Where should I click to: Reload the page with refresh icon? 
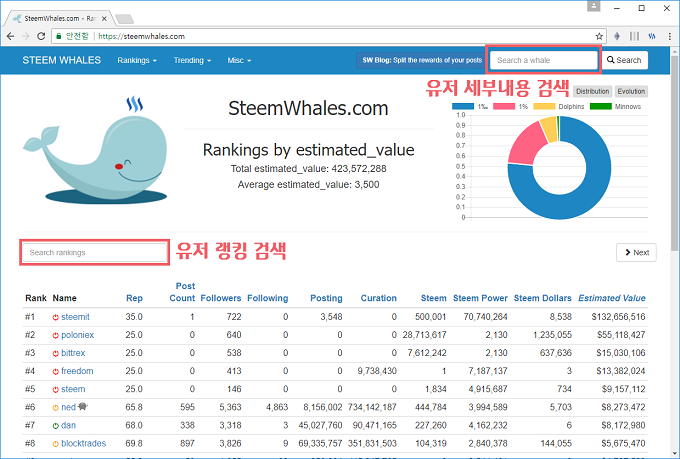[x=41, y=36]
